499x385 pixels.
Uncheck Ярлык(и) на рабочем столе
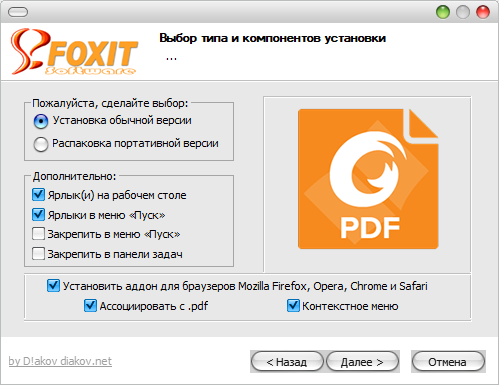(38, 195)
